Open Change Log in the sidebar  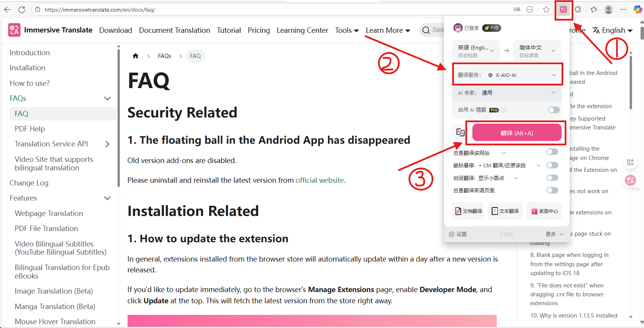(29, 183)
